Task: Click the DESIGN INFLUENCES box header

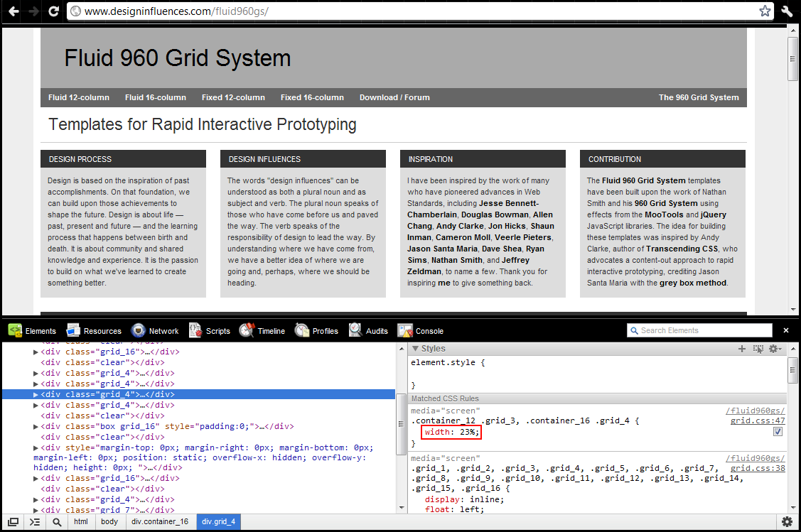Action: (x=303, y=159)
